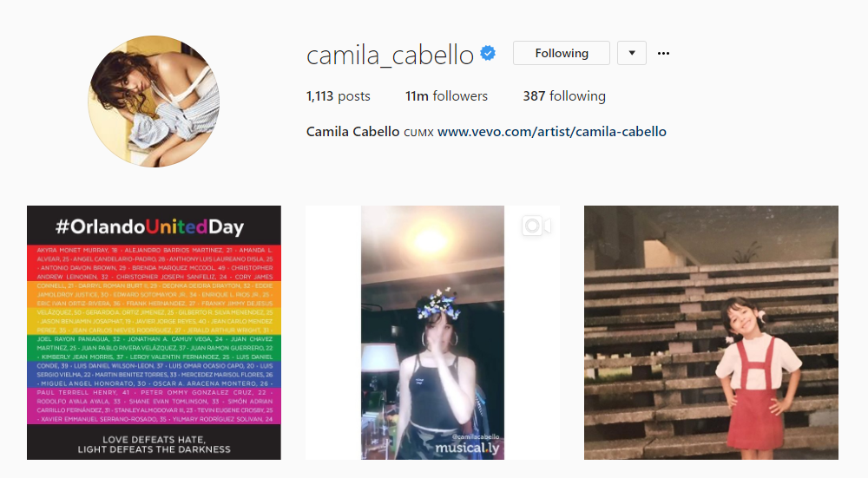The image size is (868, 478).
Task: Click the 1,113 posts count
Action: (x=339, y=96)
